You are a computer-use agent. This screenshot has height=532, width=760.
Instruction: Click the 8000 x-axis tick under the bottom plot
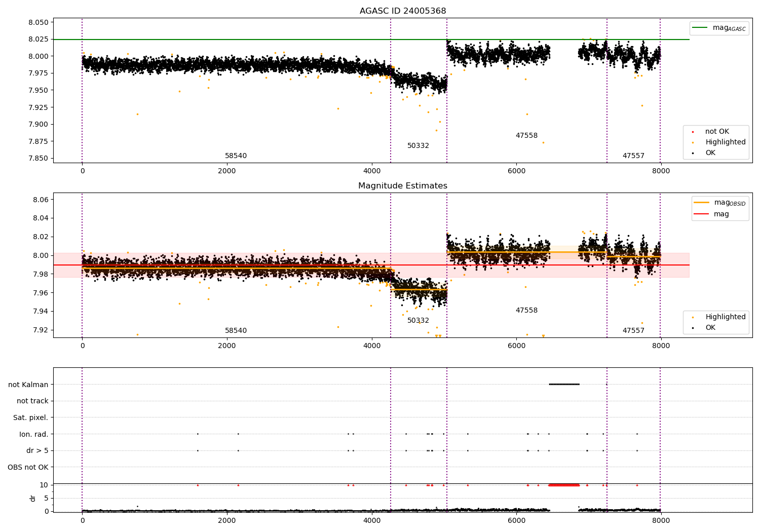pos(661,521)
